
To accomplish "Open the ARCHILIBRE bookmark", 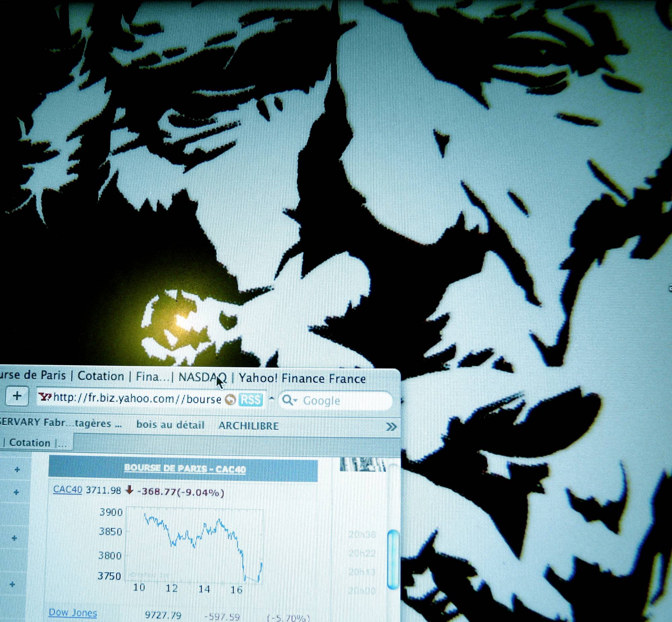I will (249, 426).
